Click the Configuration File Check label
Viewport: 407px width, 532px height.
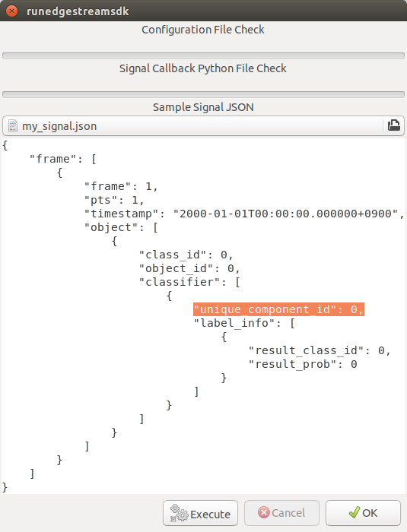point(203,30)
